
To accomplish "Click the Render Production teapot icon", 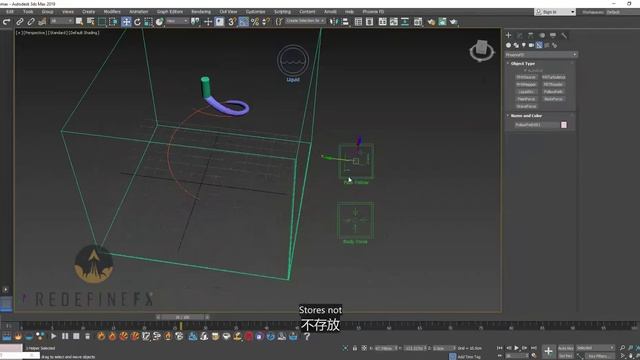I will pos(453,22).
